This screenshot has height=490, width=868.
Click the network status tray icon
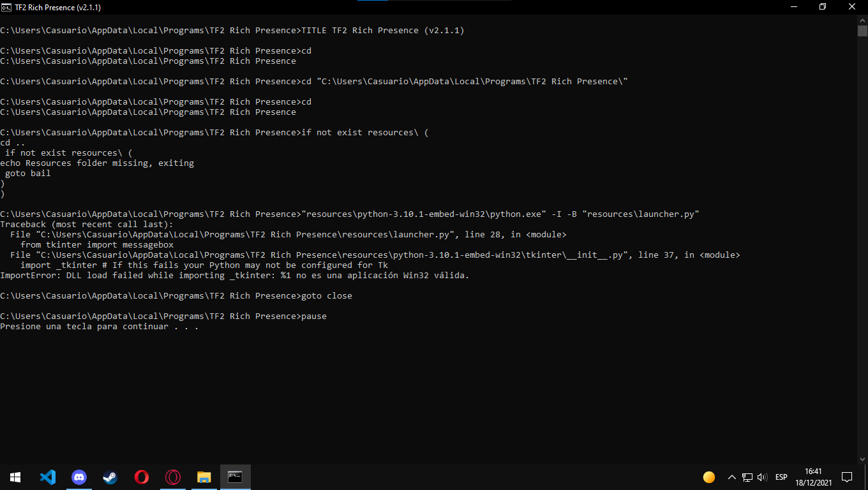(746, 477)
